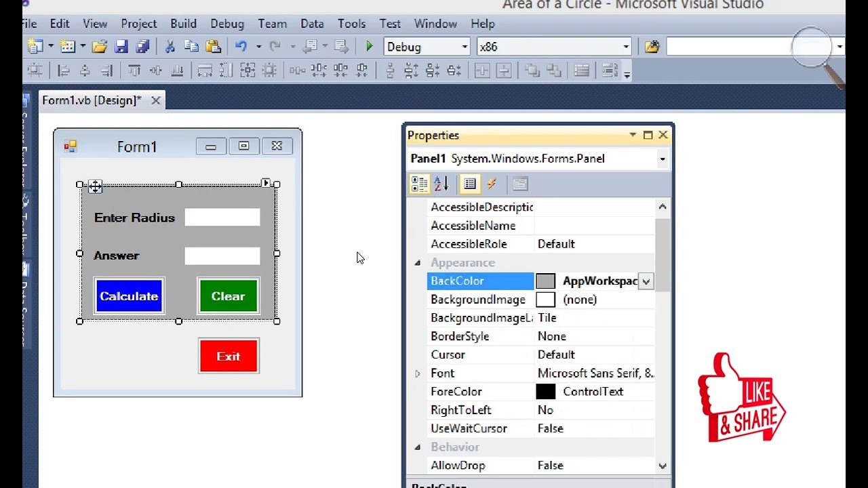Open the View menu
The width and height of the screenshot is (868, 488).
click(x=95, y=24)
